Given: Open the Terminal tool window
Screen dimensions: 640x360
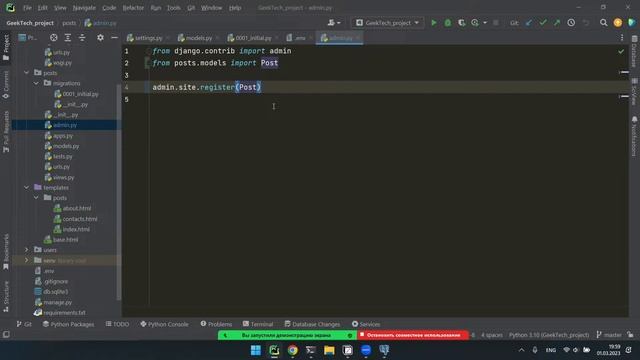Looking at the screenshot, I should [258, 324].
